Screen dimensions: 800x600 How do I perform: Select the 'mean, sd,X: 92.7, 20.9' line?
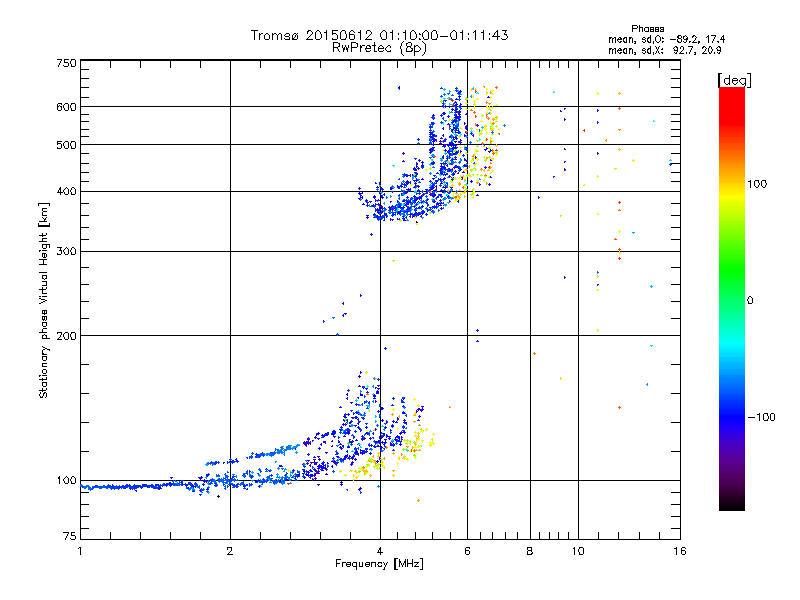tap(665, 50)
